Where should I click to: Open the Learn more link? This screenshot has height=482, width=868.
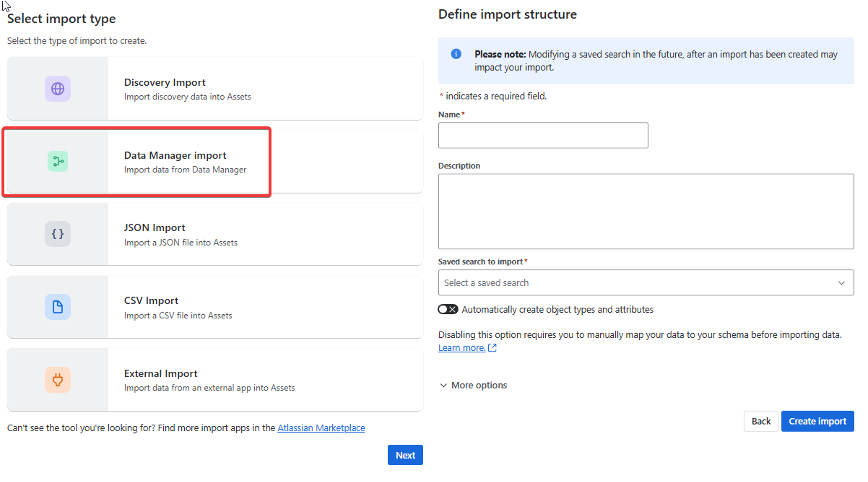click(x=462, y=347)
